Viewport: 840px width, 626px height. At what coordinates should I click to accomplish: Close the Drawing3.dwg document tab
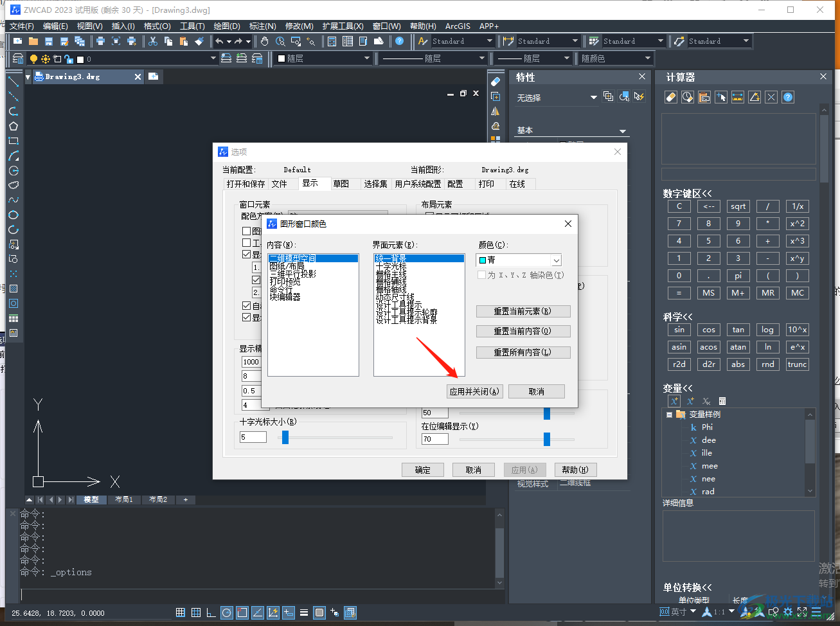pos(138,76)
